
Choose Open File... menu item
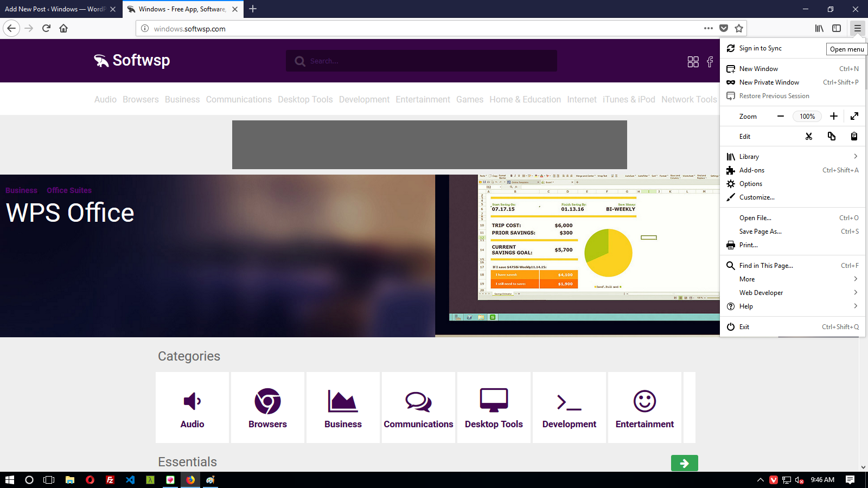[793, 218]
